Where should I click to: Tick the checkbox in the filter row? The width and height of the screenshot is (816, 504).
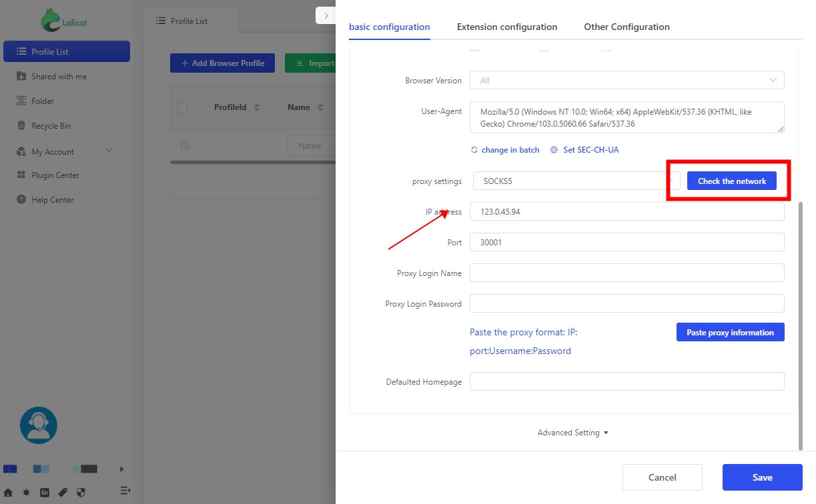pyautogui.click(x=185, y=145)
